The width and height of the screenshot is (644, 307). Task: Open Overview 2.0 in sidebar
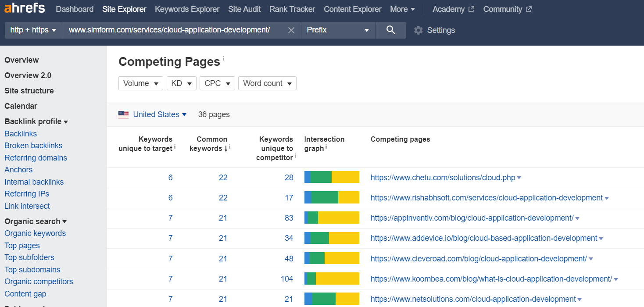tap(28, 75)
